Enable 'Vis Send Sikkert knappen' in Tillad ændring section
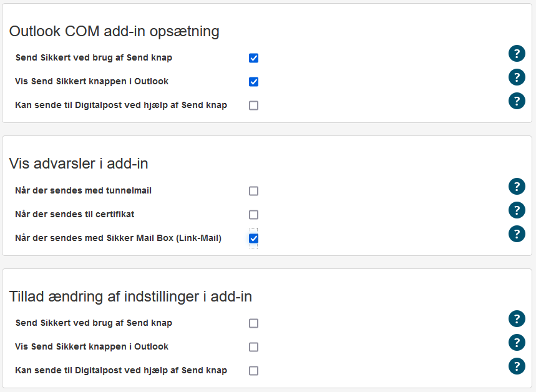536x392 pixels. pyautogui.click(x=253, y=346)
